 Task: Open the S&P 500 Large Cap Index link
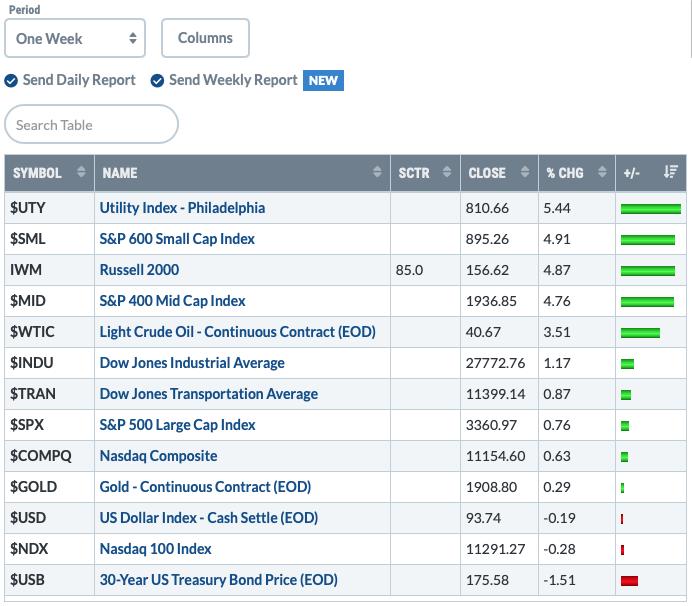177,425
